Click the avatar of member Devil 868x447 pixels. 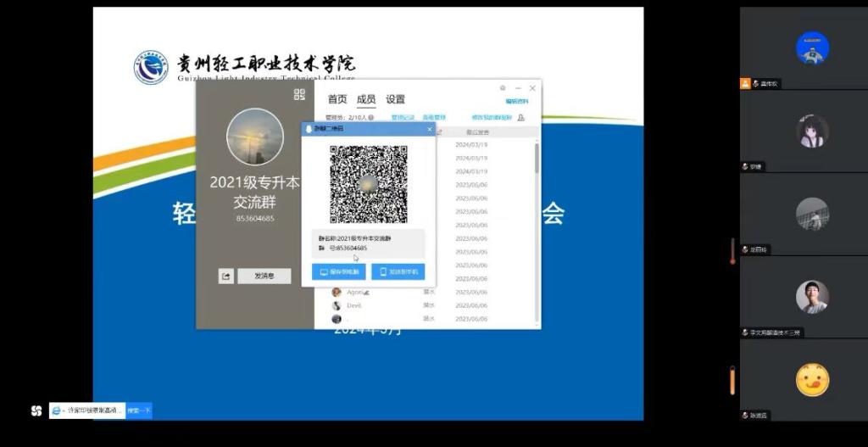(x=336, y=305)
